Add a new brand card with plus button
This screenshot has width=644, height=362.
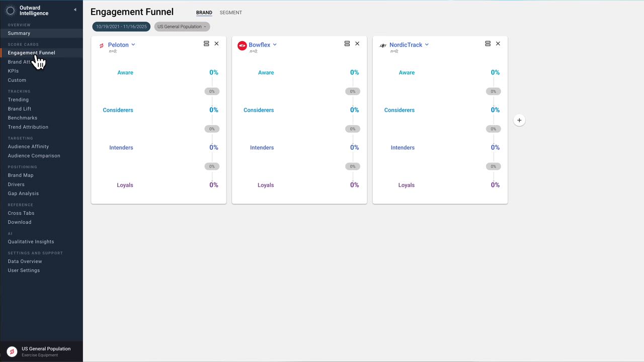click(x=519, y=120)
